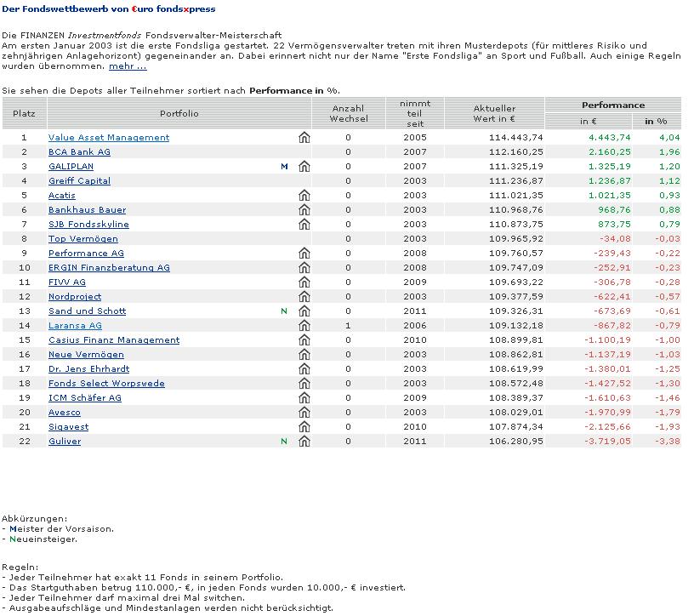This screenshot has width=694, height=616.
Task: Click the percentage 4,04 in the top row
Action: pos(669,137)
